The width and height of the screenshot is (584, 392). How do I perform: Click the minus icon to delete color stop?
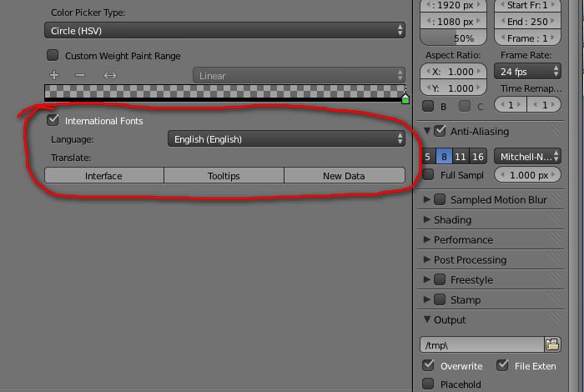[x=80, y=76]
